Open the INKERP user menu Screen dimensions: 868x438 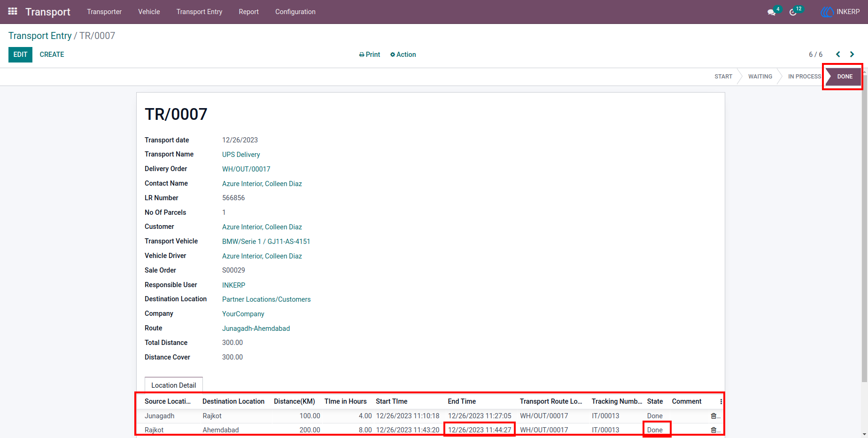point(840,12)
